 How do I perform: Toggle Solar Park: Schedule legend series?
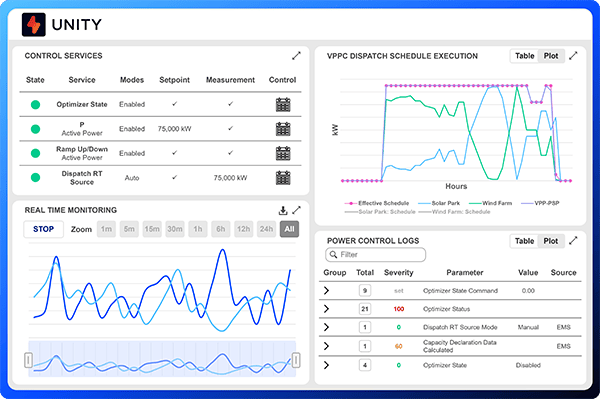pos(380,212)
